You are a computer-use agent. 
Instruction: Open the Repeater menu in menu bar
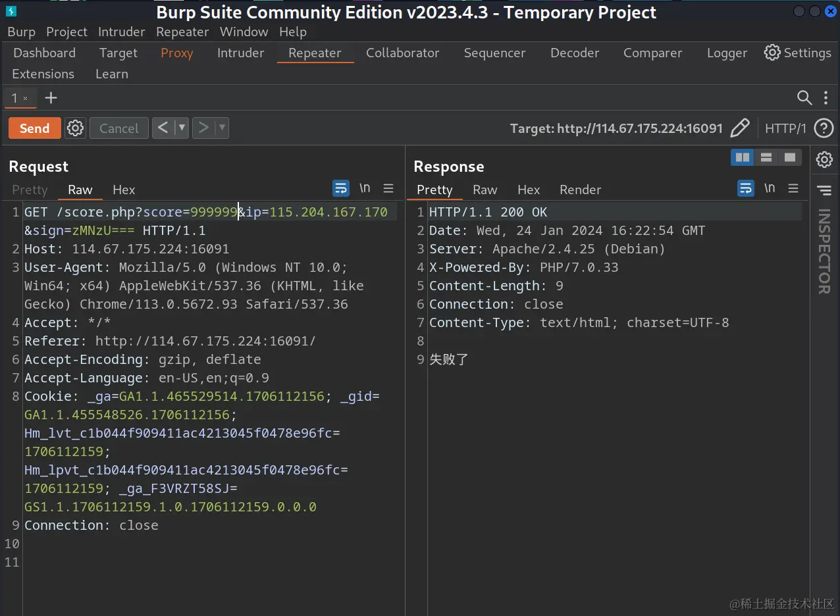click(182, 32)
